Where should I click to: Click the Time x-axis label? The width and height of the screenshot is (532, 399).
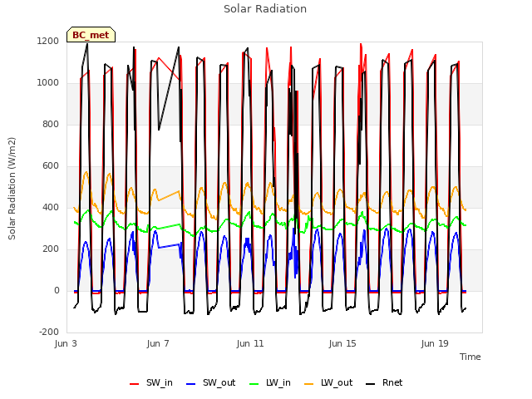click(470, 357)
